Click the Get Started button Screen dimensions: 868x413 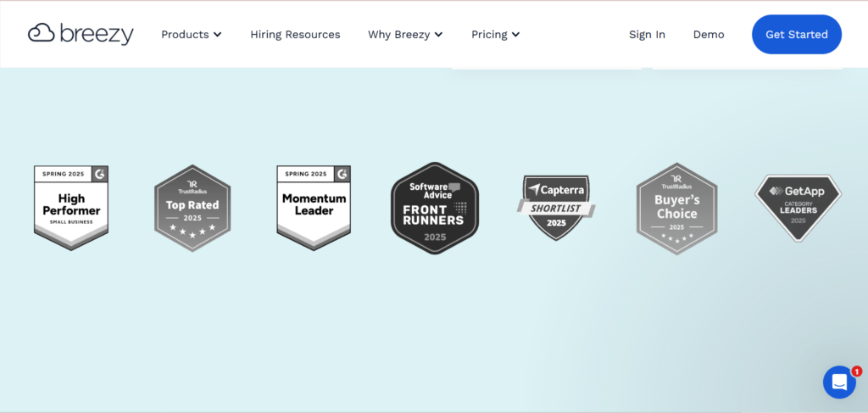pyautogui.click(x=797, y=34)
